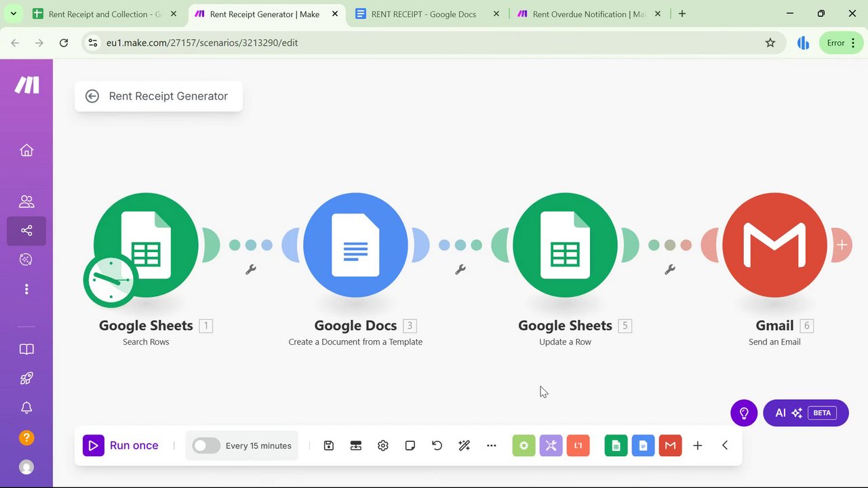
Task: Open the green Flow Control tools icon
Action: coord(524,445)
